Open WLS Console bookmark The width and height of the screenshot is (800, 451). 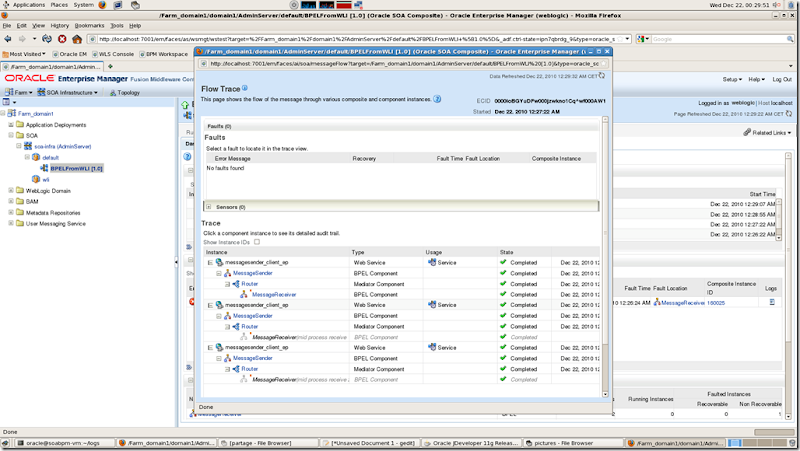113,54
